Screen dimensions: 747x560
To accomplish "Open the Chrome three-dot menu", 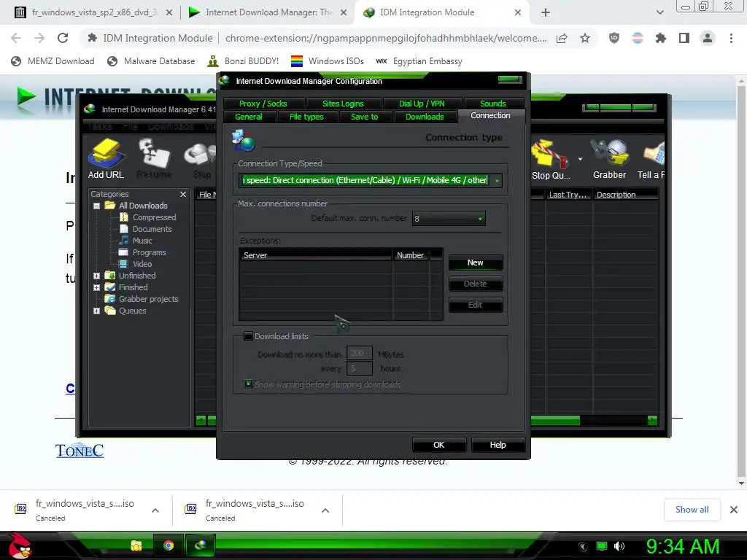I will [731, 38].
